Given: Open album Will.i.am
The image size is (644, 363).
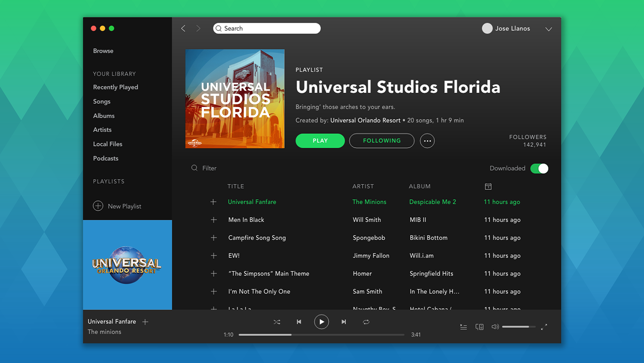Looking at the screenshot, I should click(x=422, y=256).
